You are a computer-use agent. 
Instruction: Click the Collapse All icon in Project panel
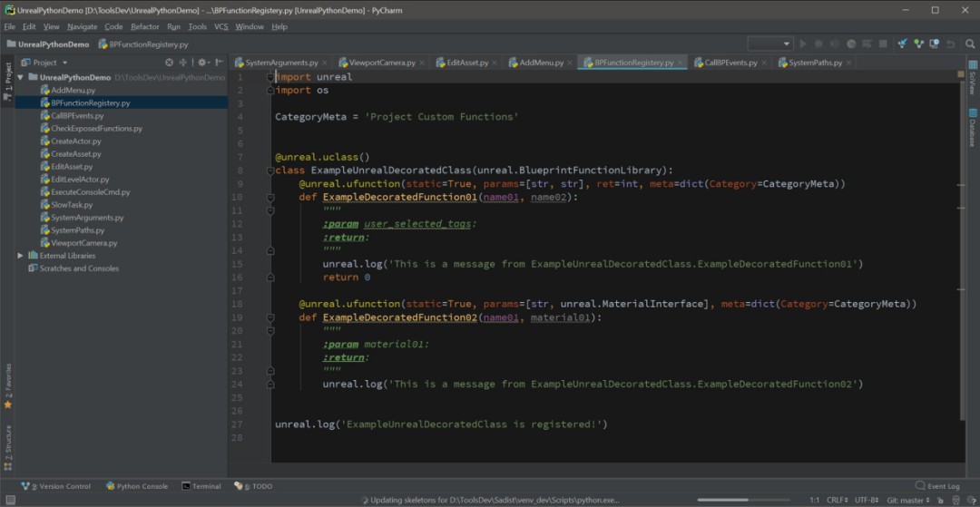(183, 63)
